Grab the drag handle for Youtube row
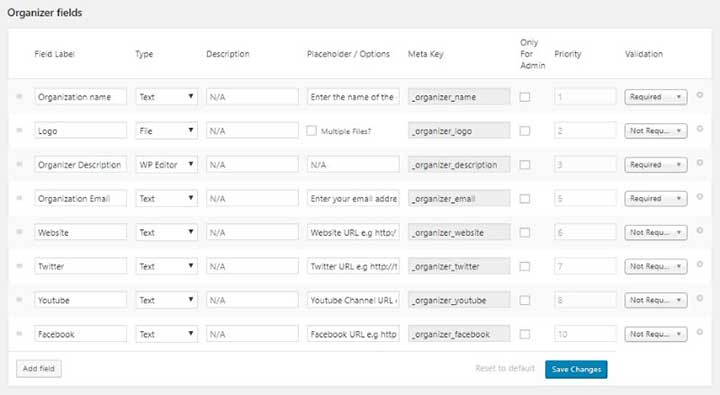The height and width of the screenshot is (395, 720). [x=19, y=300]
